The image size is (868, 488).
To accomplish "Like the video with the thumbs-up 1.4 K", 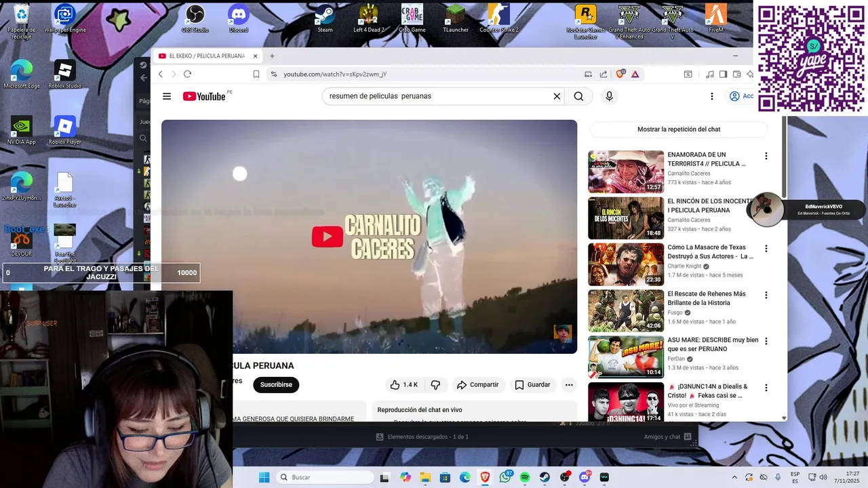I will pyautogui.click(x=403, y=385).
